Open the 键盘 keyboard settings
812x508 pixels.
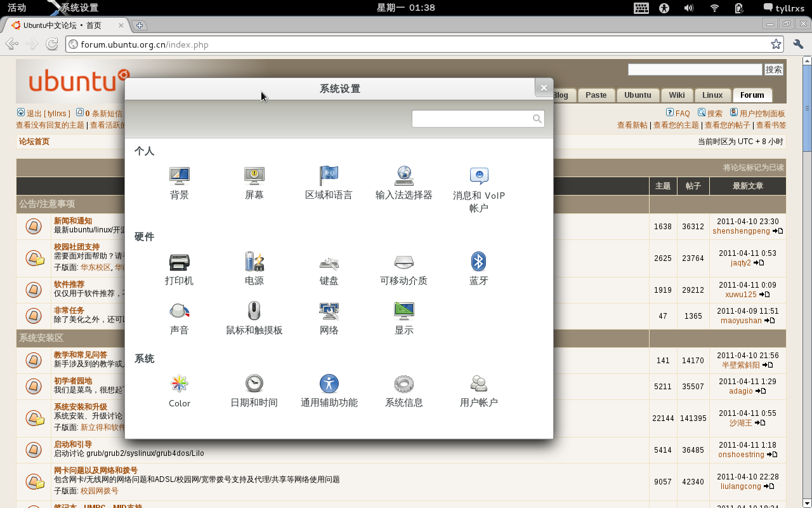(x=329, y=269)
